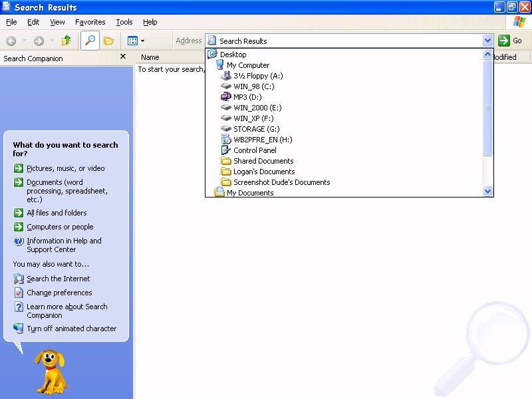
Task: Click the MP3 drive icon
Action: (226, 96)
